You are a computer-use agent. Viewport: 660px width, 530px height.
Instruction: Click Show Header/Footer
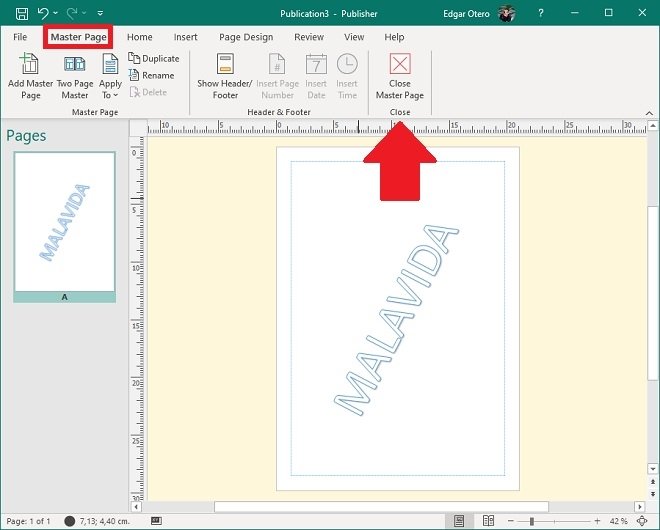click(225, 76)
